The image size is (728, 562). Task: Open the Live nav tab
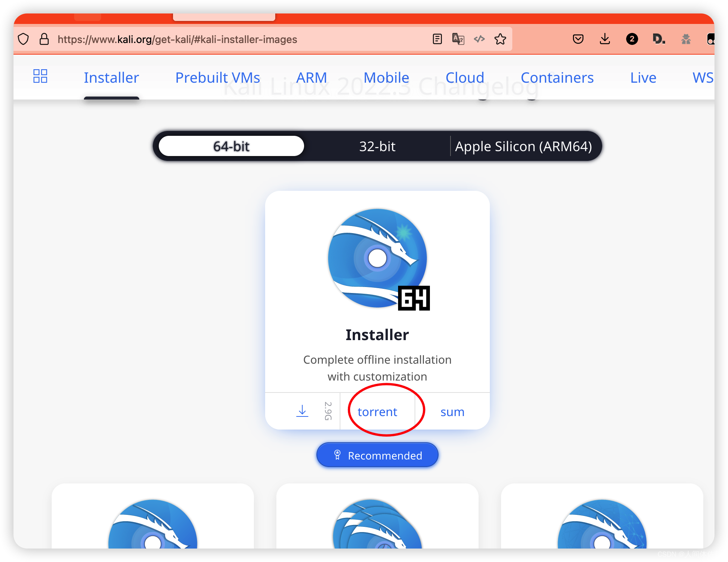pyautogui.click(x=643, y=78)
